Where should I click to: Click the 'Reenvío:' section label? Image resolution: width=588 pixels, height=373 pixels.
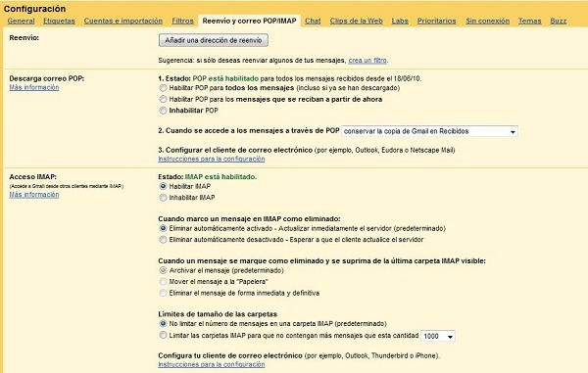point(24,38)
